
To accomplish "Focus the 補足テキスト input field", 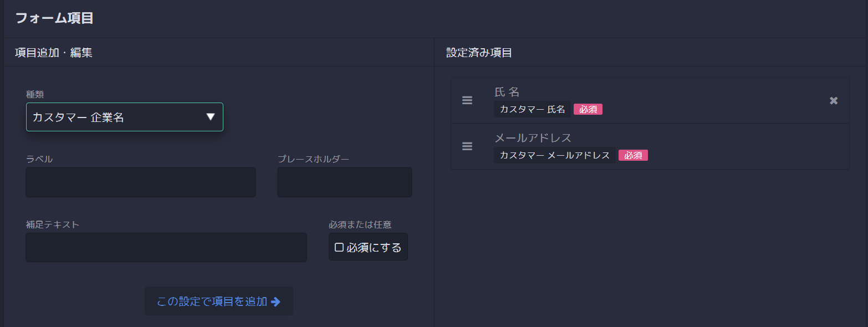I will [x=166, y=247].
